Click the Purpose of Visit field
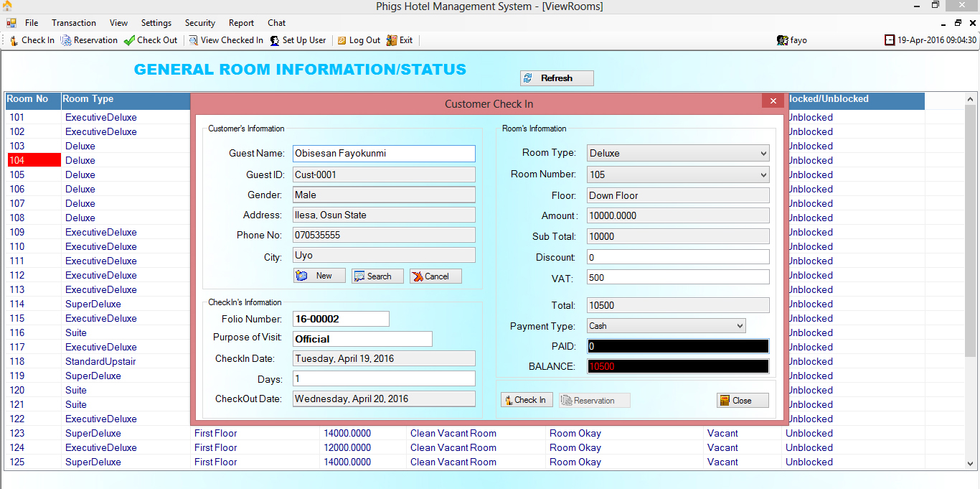980x489 pixels. tap(362, 339)
